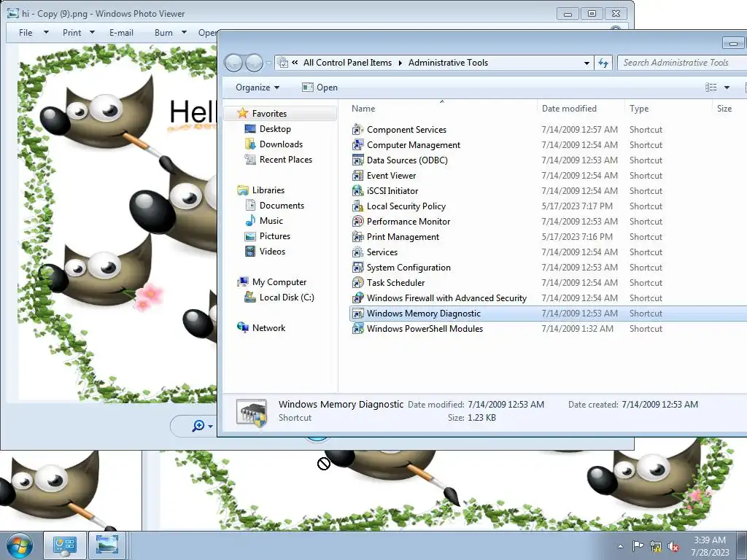
Task: Click the Start button on taskbar
Action: (20, 545)
